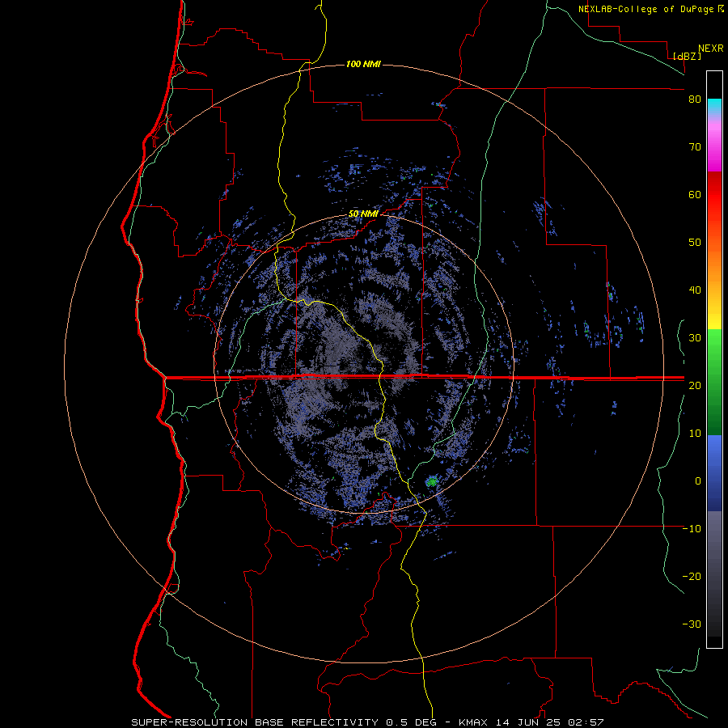
Task: Click the 80 value on the dBZ scale
Action: (x=695, y=99)
